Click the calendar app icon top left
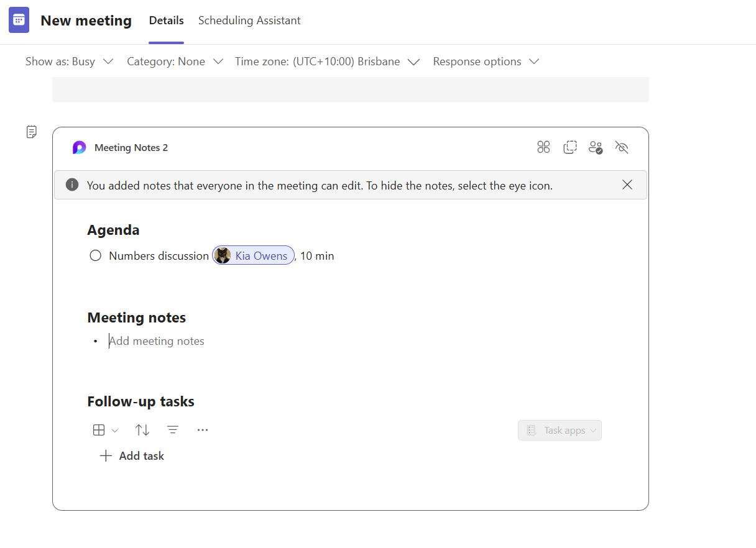The image size is (756, 548). pyautogui.click(x=19, y=20)
